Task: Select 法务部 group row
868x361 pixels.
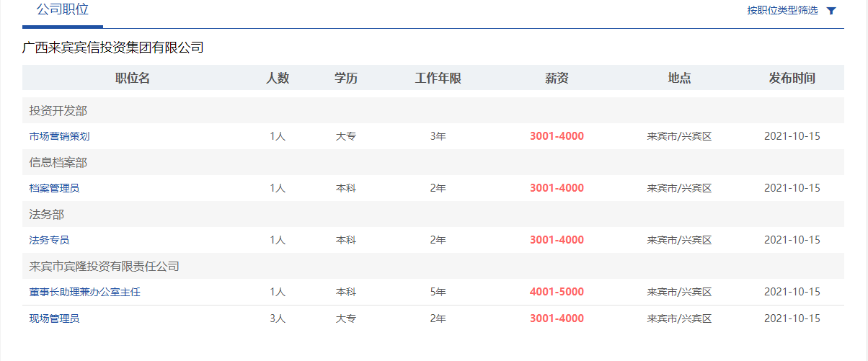Action: pos(433,214)
